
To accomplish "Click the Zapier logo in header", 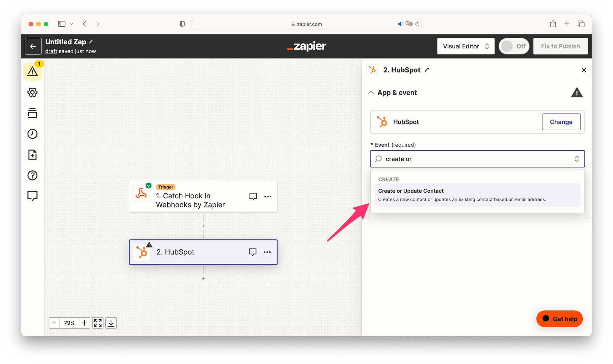I will [x=306, y=46].
